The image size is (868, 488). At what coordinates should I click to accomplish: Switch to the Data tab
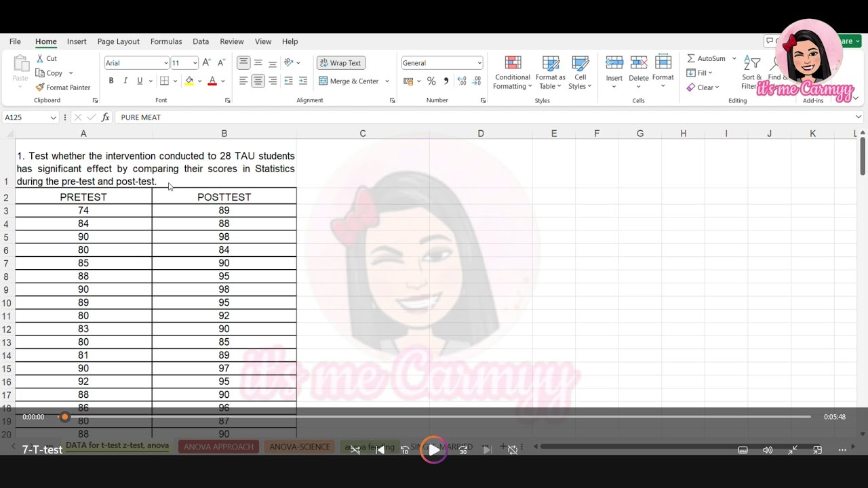[x=201, y=41]
